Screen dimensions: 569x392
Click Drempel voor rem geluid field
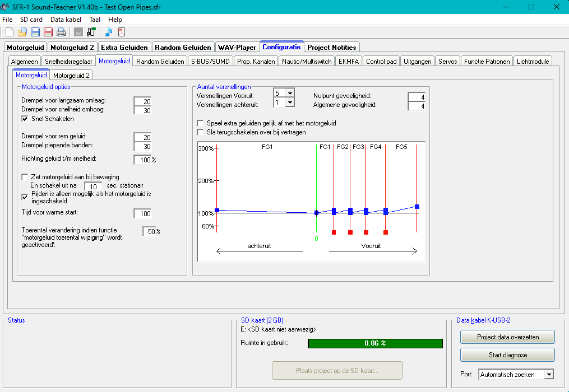pos(142,137)
